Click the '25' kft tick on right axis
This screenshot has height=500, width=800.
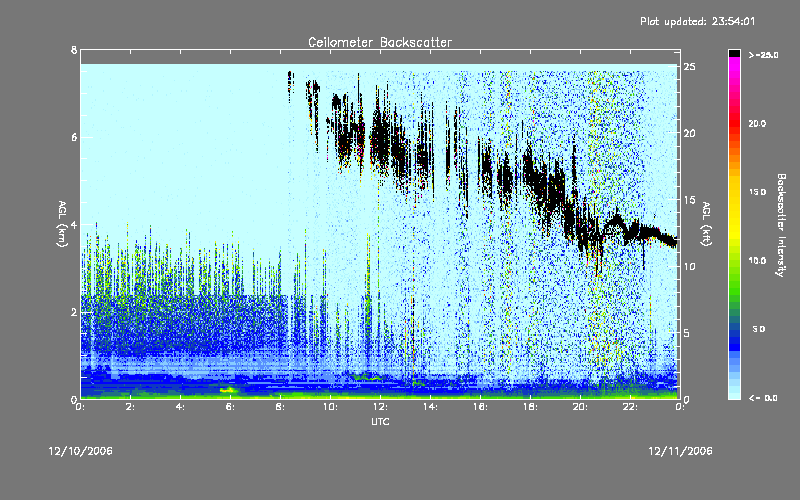pos(689,67)
